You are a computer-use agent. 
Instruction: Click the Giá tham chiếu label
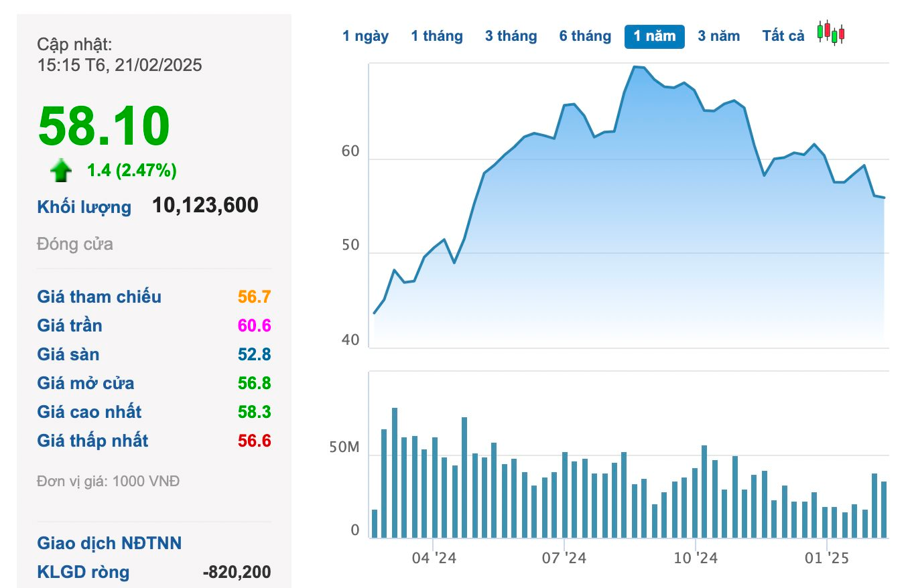(x=99, y=297)
